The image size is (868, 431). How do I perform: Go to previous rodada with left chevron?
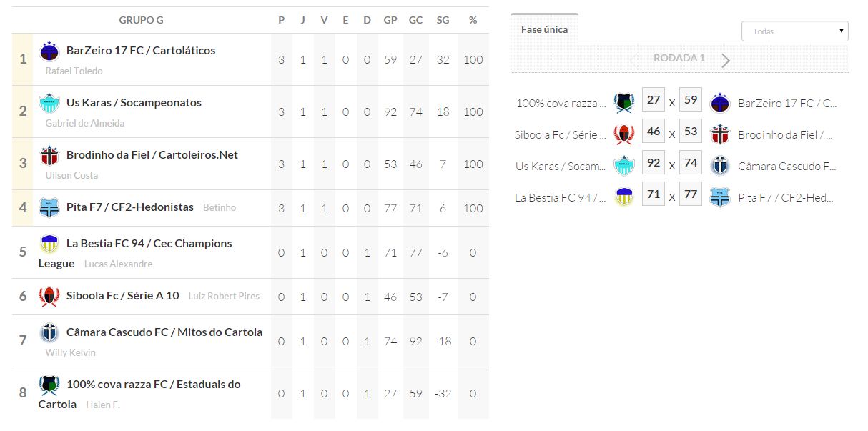(x=633, y=60)
